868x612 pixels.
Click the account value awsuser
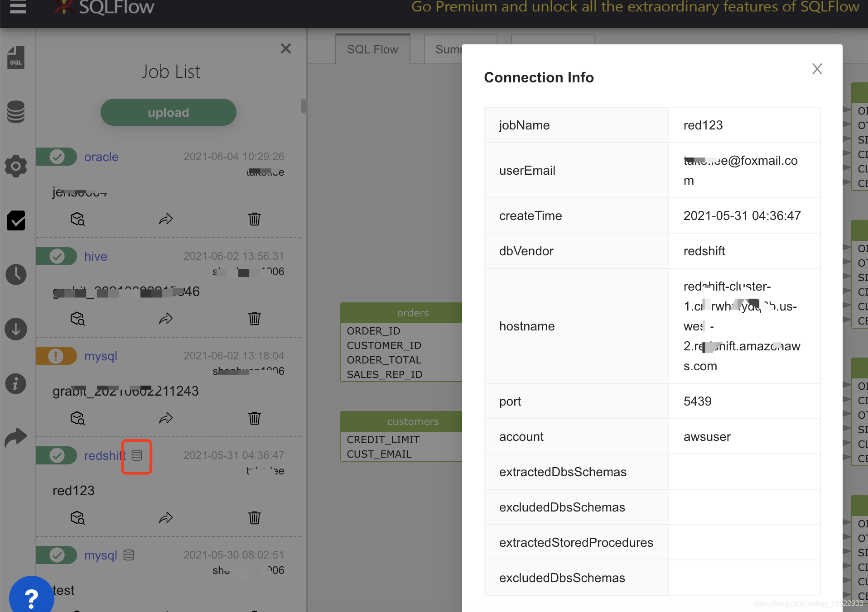pyautogui.click(x=707, y=437)
